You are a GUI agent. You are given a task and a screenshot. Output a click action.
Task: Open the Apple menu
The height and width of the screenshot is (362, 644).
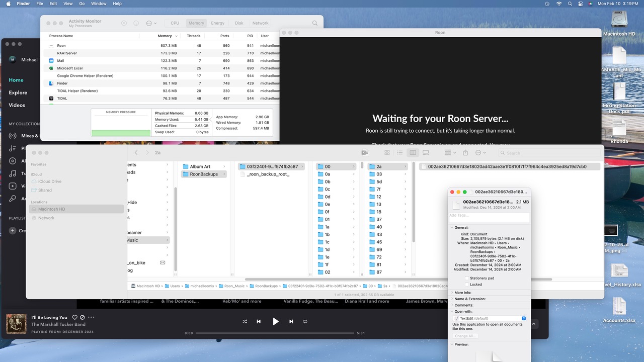click(8, 4)
